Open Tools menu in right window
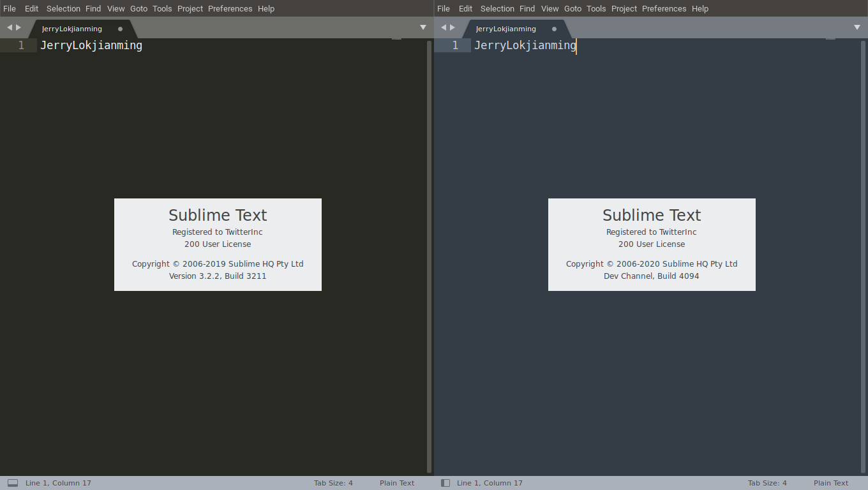This screenshot has width=868, height=490. point(596,8)
